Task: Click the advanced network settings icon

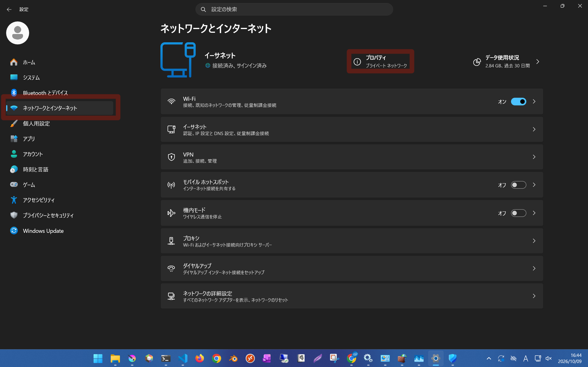Action: coord(171,296)
